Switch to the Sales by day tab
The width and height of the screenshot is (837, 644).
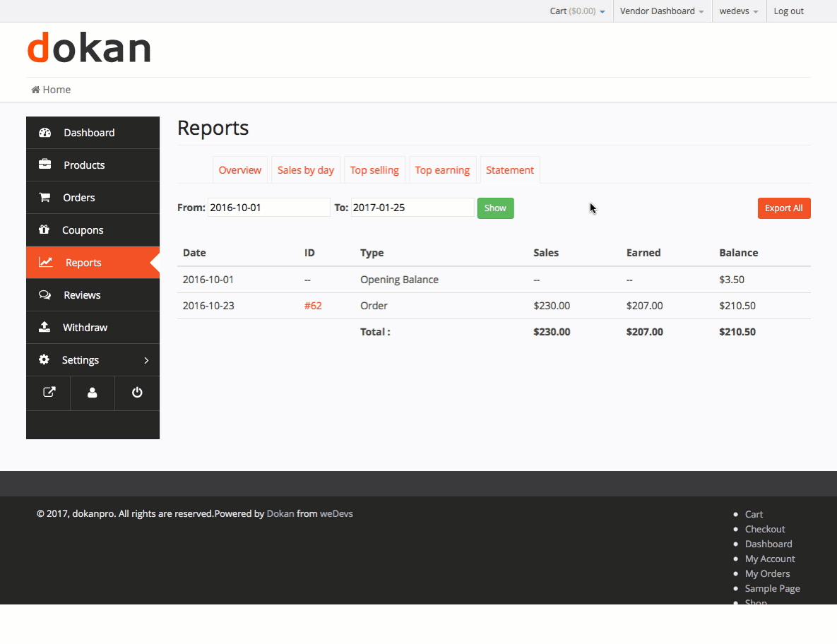(x=306, y=170)
